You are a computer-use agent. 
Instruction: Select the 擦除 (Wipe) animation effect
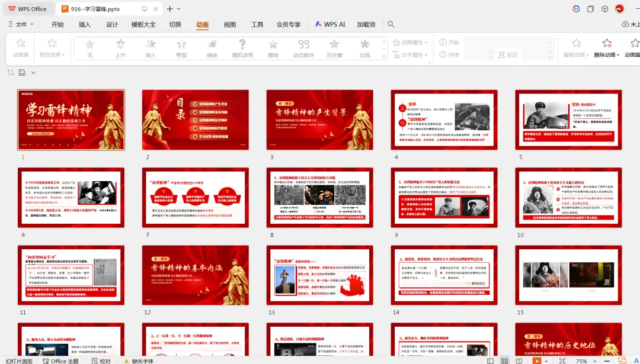tap(273, 49)
